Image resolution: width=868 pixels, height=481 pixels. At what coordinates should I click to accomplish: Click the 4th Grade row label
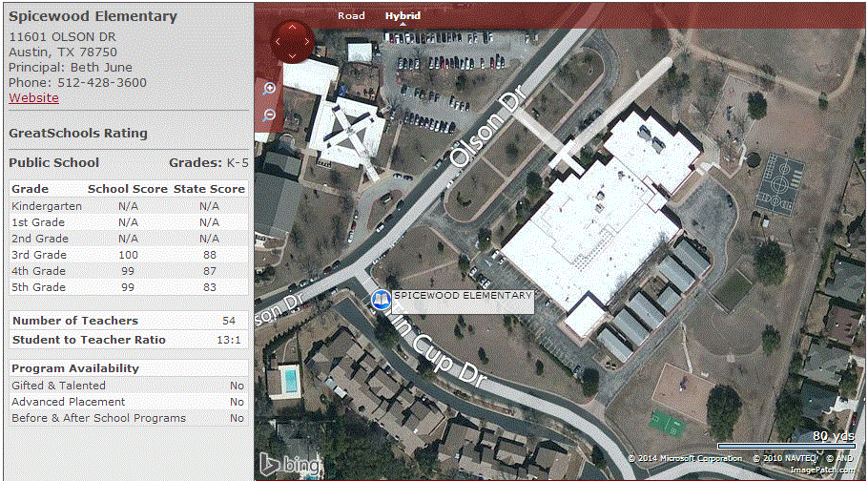point(39,271)
